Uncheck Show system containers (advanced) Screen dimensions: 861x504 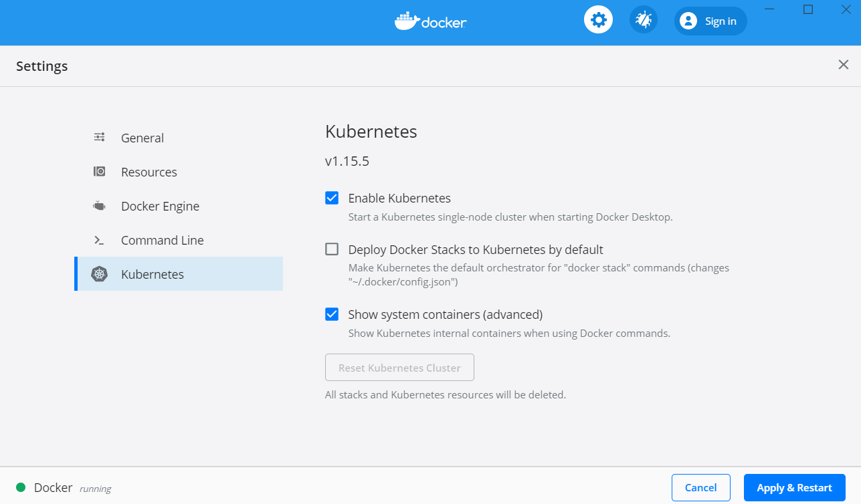(332, 314)
